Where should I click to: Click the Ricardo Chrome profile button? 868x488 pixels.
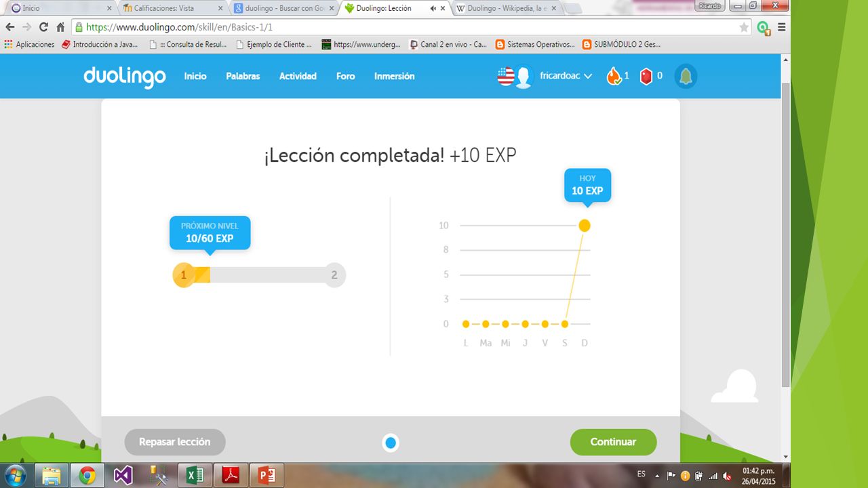point(711,5)
